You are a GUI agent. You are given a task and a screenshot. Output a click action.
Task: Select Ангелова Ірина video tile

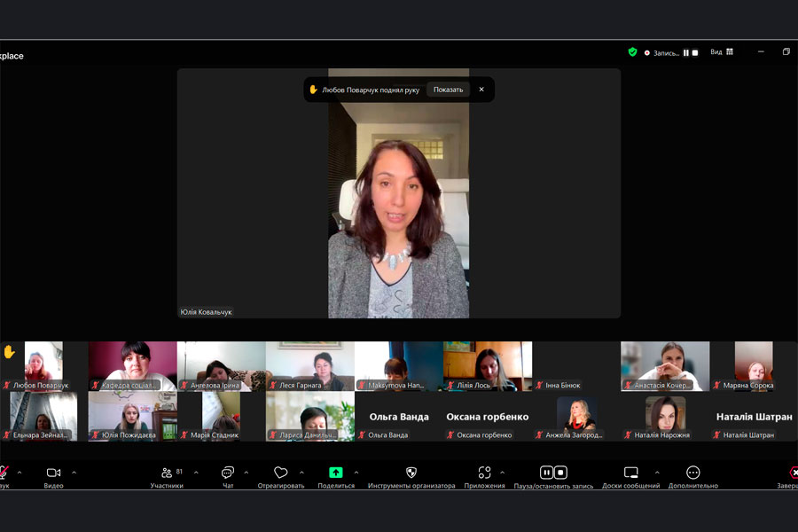tap(222, 366)
